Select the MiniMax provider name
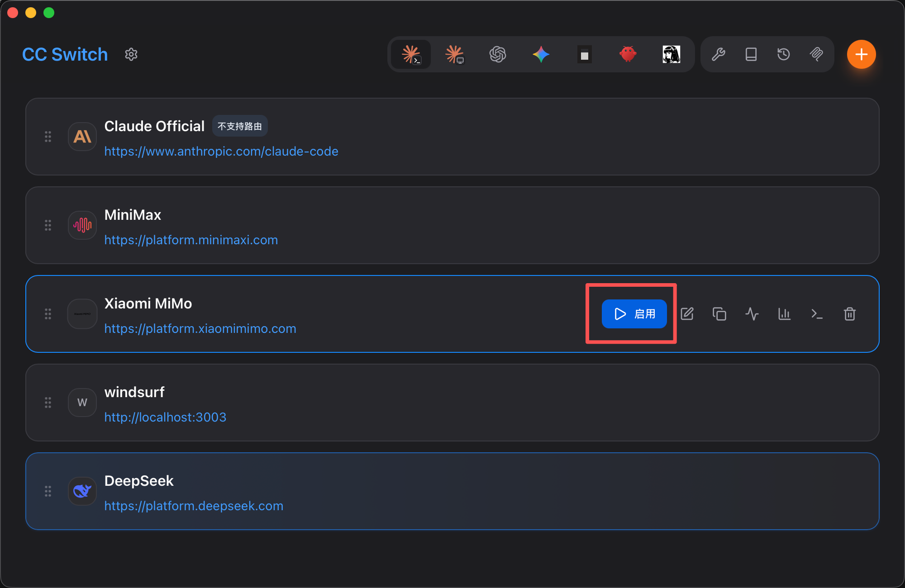 [133, 215]
